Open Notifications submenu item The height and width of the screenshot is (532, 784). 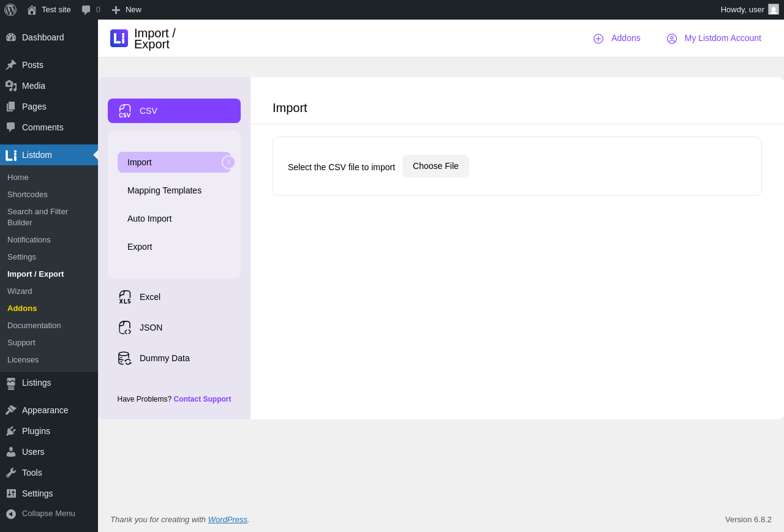point(49,240)
